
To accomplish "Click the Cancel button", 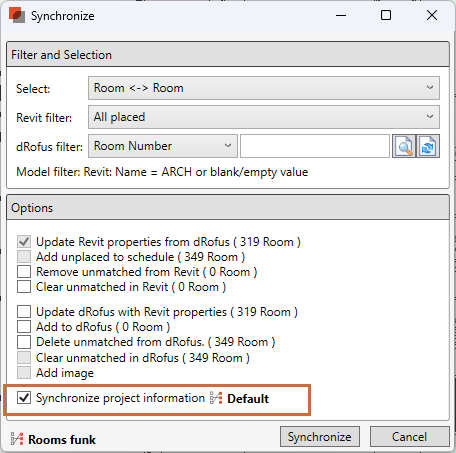I will click(410, 437).
